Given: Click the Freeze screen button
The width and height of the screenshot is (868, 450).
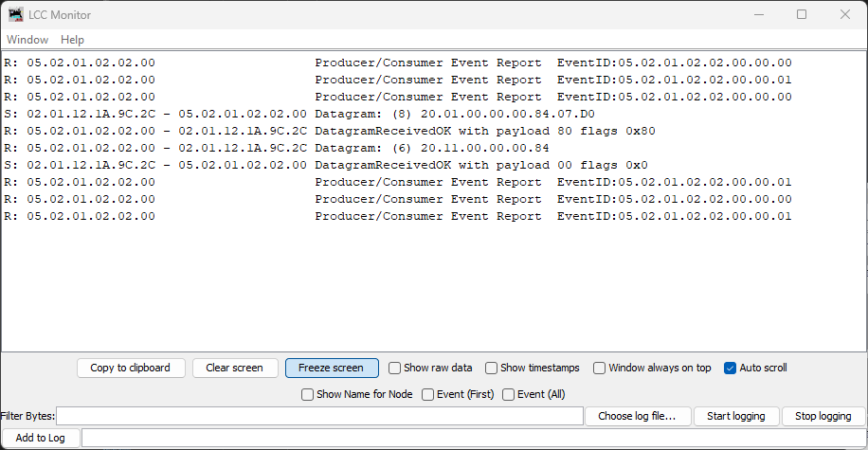Looking at the screenshot, I should pyautogui.click(x=332, y=369).
